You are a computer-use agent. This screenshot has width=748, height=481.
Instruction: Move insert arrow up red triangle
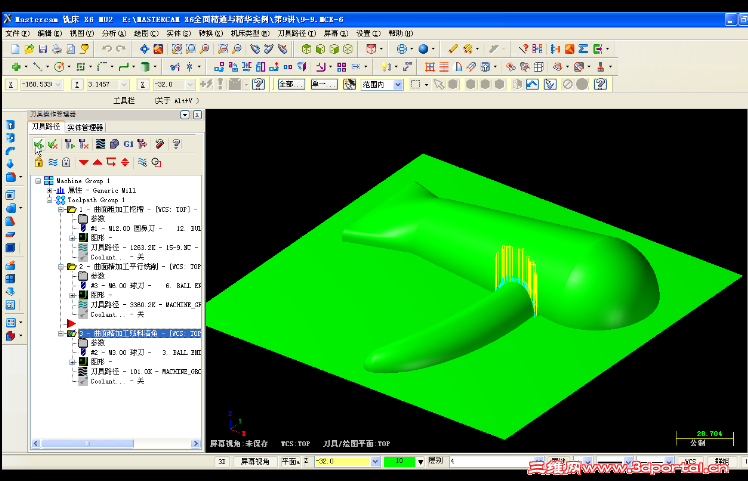(98, 162)
